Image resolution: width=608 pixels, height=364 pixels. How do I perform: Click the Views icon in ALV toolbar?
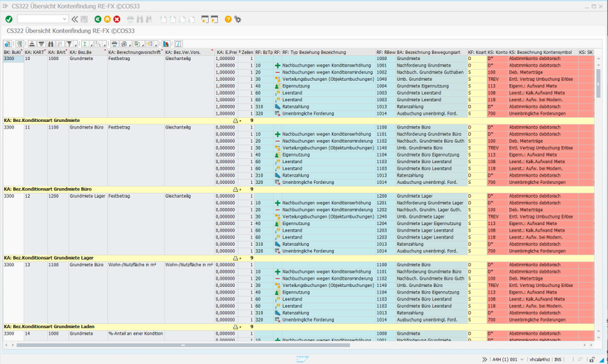124,44
